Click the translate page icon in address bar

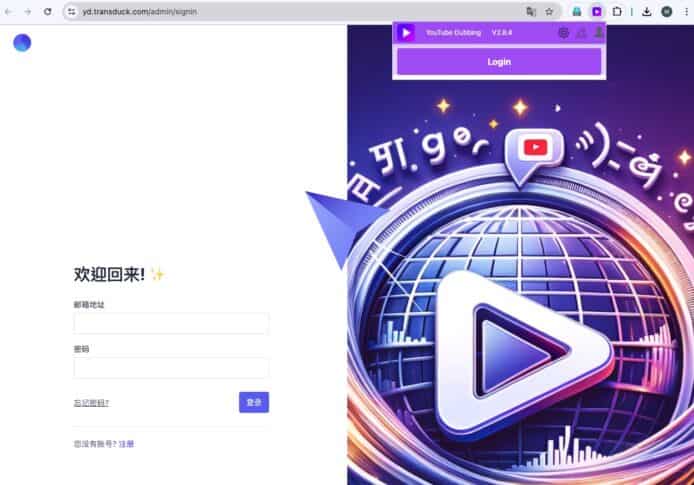click(531, 11)
